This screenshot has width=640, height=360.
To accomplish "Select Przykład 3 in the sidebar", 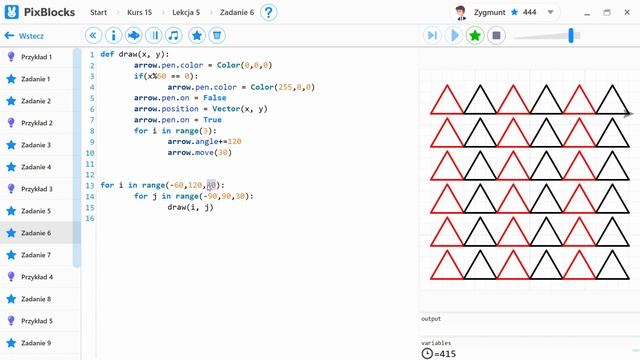I will pyautogui.click(x=37, y=189).
